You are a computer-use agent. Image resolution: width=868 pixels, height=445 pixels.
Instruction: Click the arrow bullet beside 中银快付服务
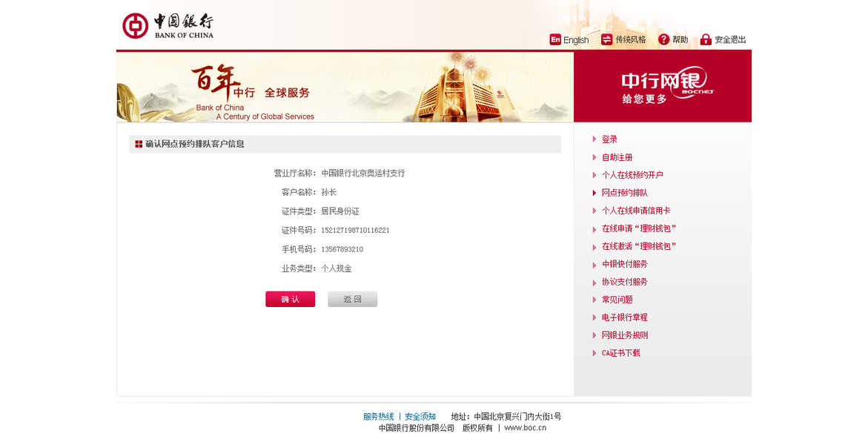point(594,264)
